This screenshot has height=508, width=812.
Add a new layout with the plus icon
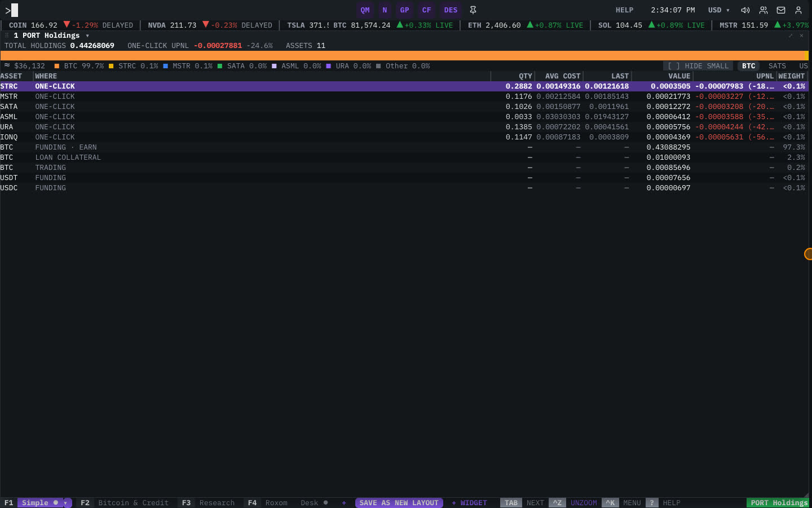coord(344,503)
